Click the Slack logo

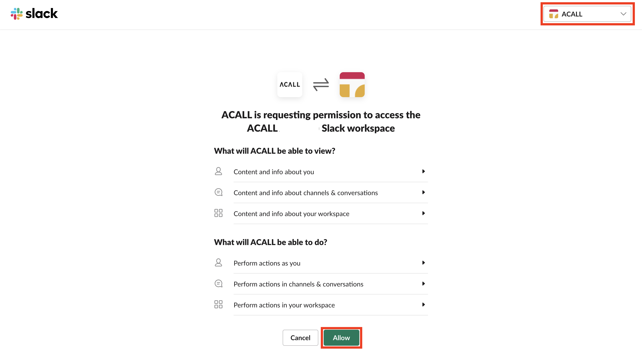(x=34, y=14)
